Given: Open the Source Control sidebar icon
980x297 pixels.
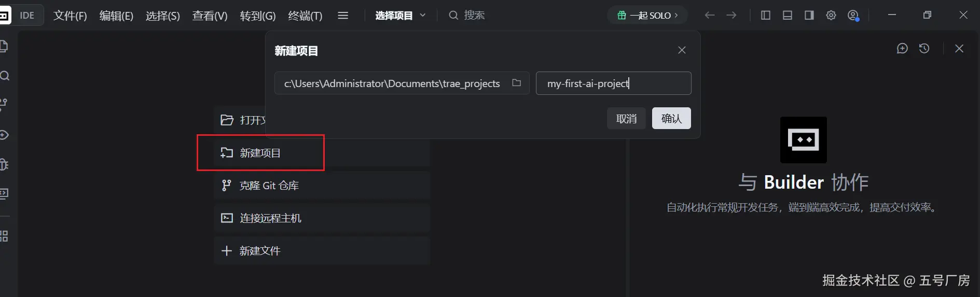Looking at the screenshot, I should (4, 104).
